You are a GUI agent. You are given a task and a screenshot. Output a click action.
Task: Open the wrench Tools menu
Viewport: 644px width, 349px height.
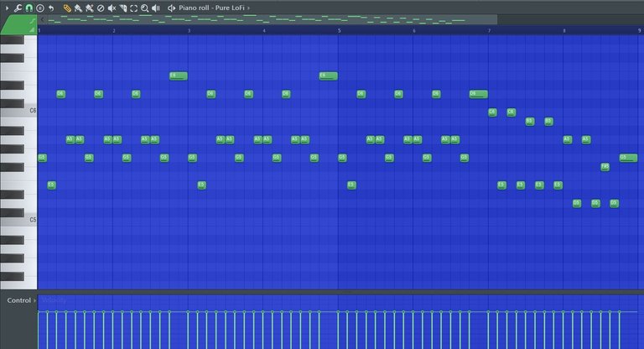[x=18, y=8]
